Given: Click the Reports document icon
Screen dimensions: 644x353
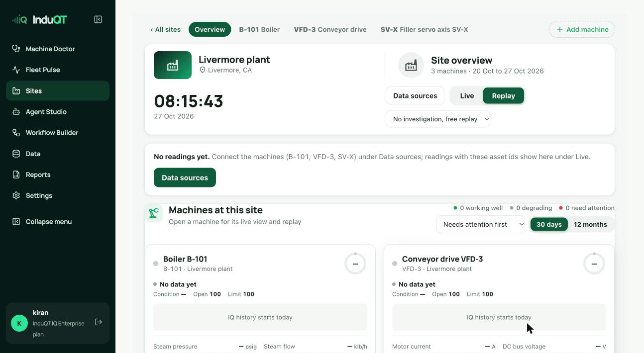Looking at the screenshot, I should coord(16,175).
